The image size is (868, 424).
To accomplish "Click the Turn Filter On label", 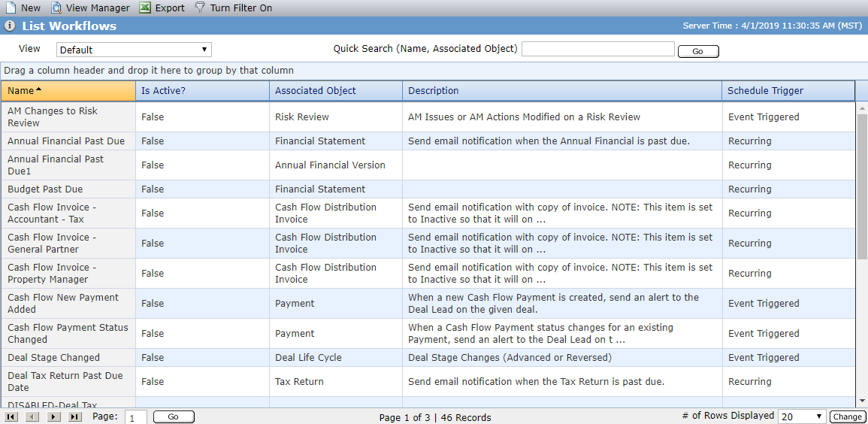I will (241, 8).
